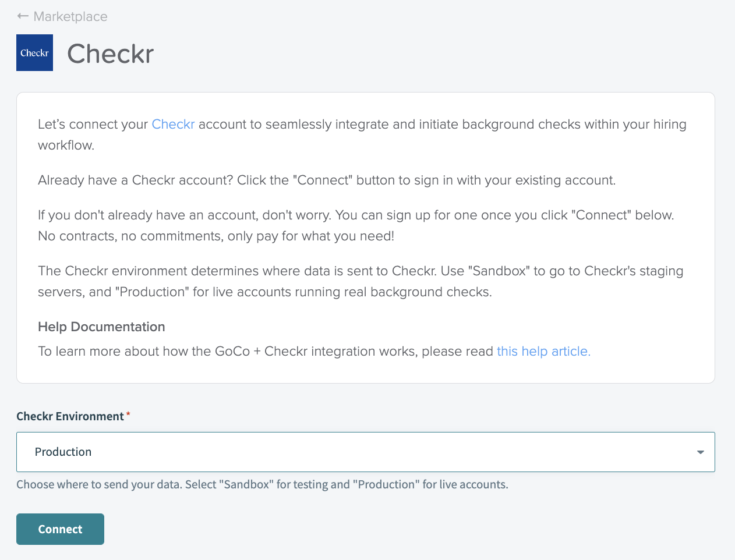
Task: Click the dropdown caret on the environment selector
Action: coord(701,452)
